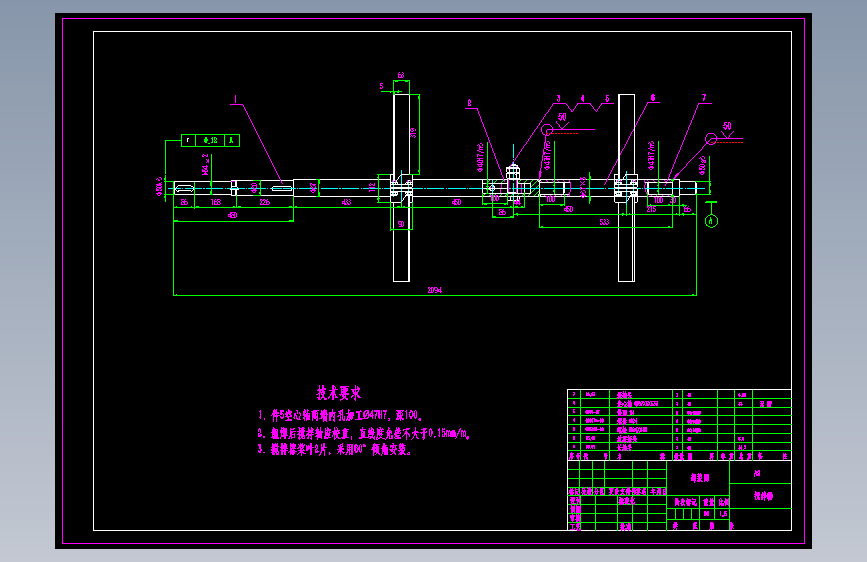The height and width of the screenshot is (562, 867).
Task: Select the 1:5 scale value in title block
Action: tap(723, 514)
